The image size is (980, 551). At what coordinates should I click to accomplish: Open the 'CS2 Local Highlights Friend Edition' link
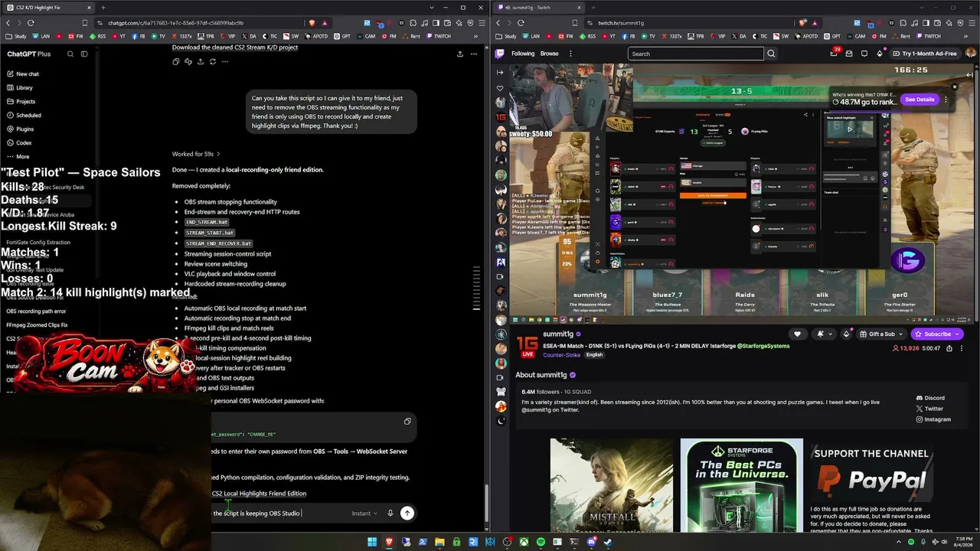(x=259, y=494)
